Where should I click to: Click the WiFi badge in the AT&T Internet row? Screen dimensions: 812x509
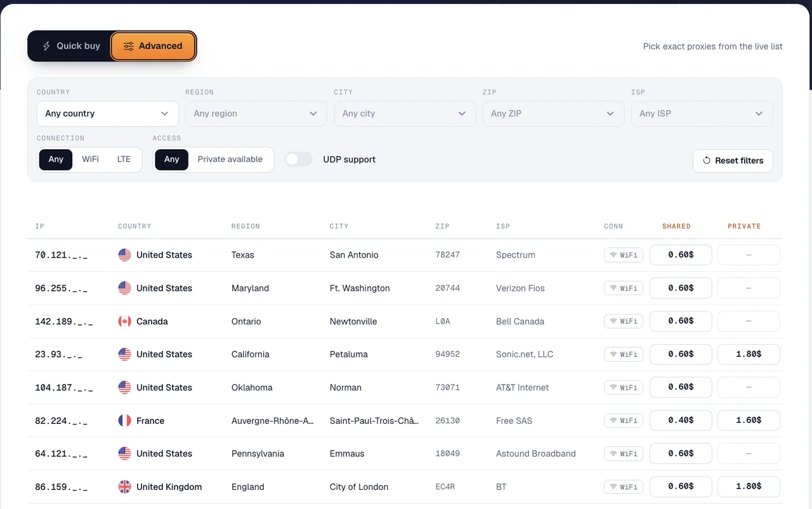(x=624, y=387)
